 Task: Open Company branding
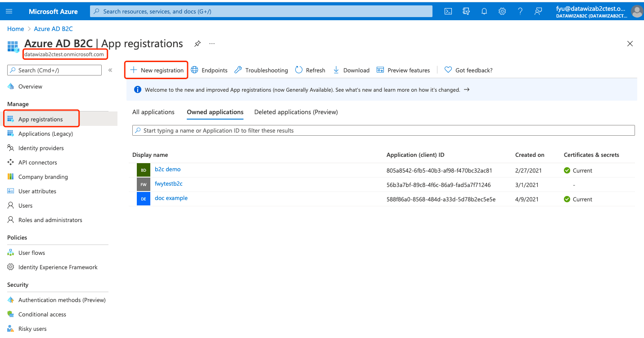(43, 177)
